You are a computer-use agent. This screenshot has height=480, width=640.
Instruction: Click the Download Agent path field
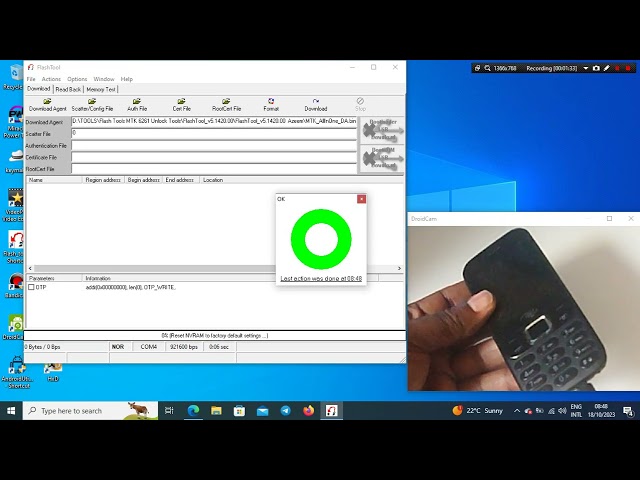(214, 122)
